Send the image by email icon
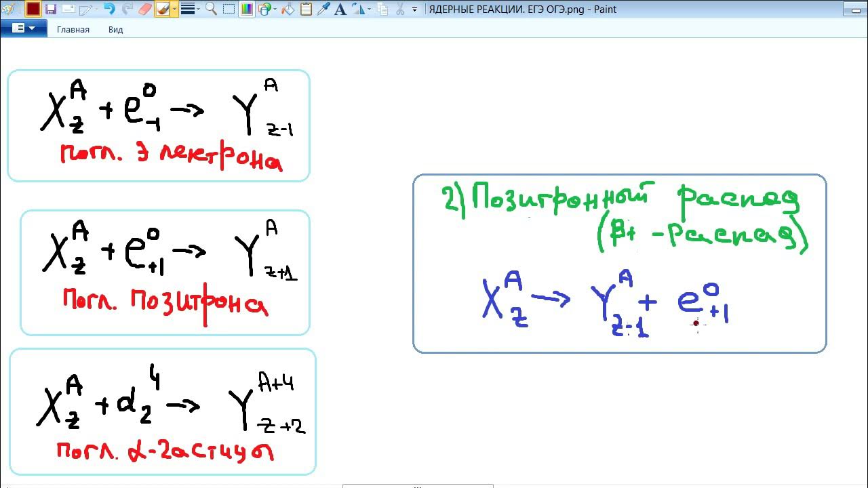The width and height of the screenshot is (868, 488). pos(68,9)
